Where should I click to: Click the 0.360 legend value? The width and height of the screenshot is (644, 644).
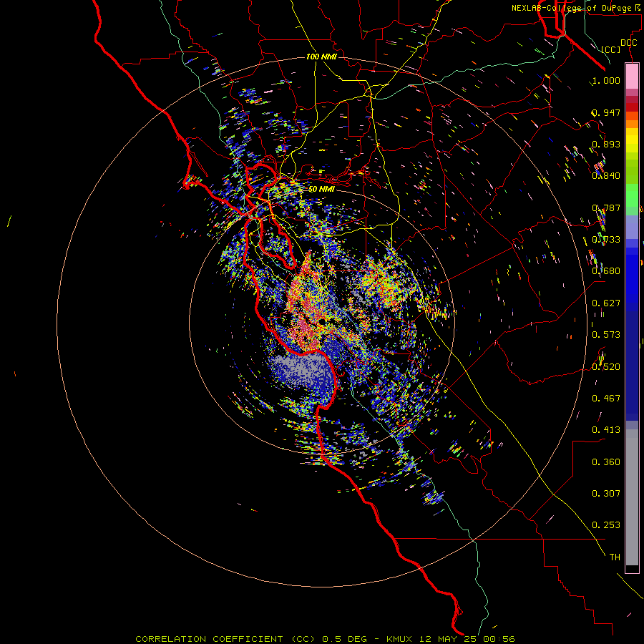point(606,462)
